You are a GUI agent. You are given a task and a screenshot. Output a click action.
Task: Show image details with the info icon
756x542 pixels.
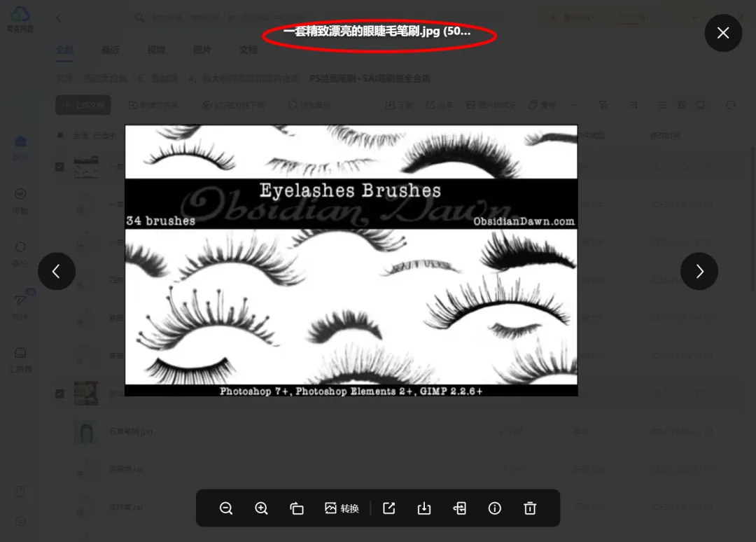pyautogui.click(x=495, y=508)
